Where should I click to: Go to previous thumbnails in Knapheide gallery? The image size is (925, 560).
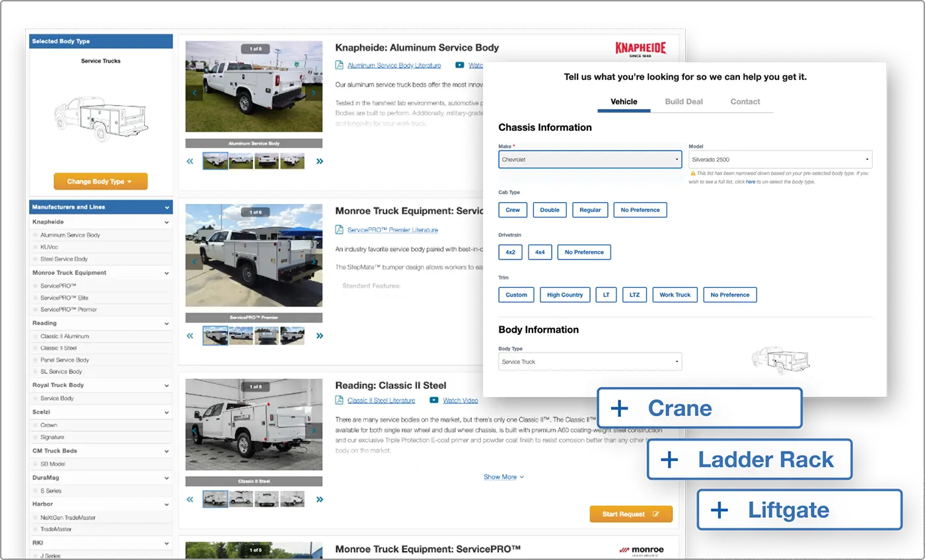(190, 160)
